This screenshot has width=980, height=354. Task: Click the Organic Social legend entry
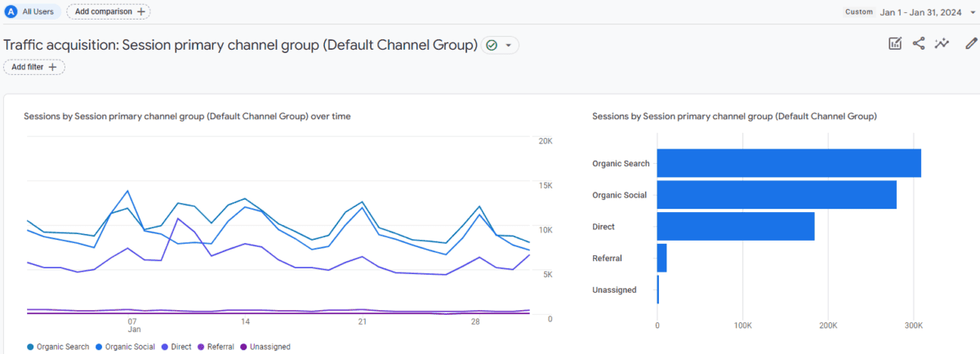(x=127, y=347)
